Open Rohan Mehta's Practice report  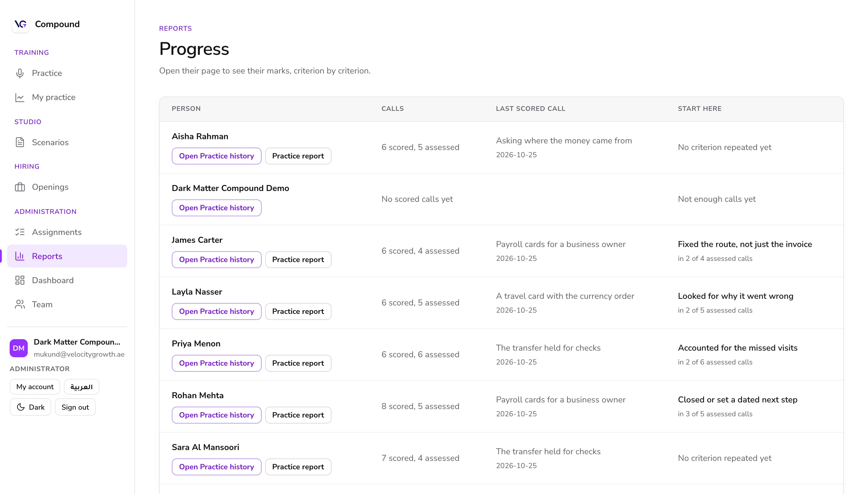click(x=298, y=415)
